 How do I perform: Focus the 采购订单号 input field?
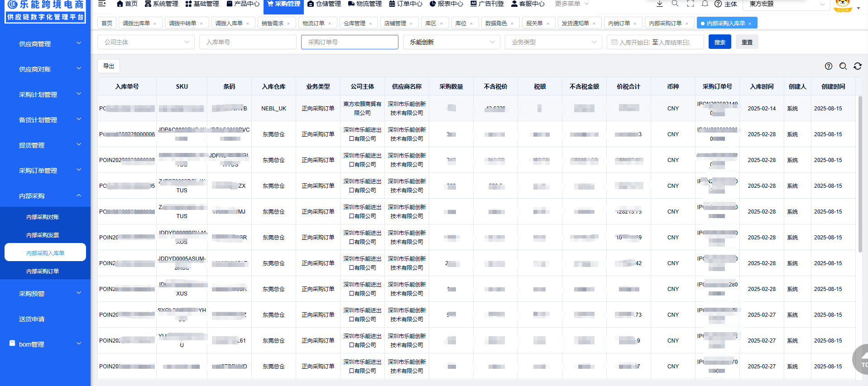[x=350, y=42]
